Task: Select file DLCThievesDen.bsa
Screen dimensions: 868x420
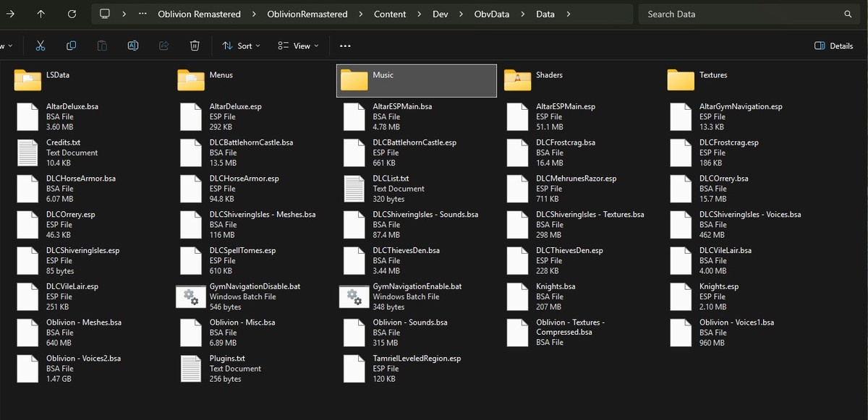Action: click(x=417, y=260)
